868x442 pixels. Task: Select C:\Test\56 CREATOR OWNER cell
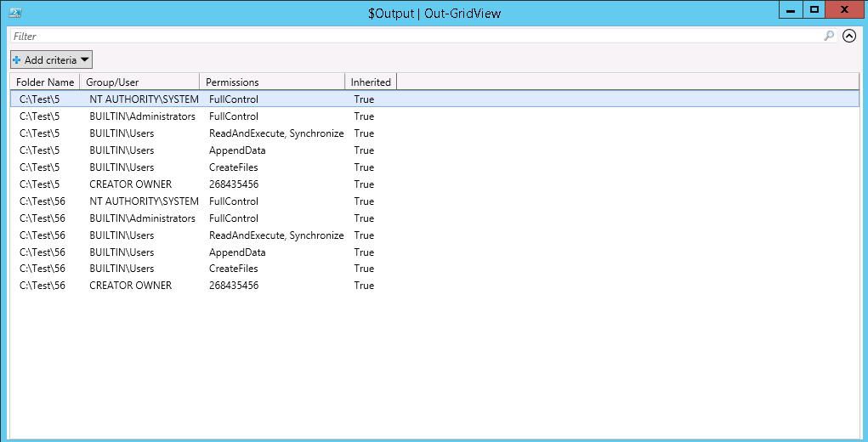click(131, 286)
